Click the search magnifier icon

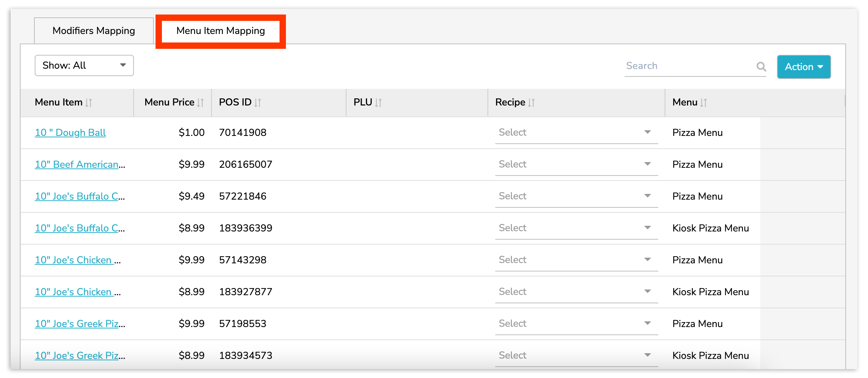click(761, 66)
